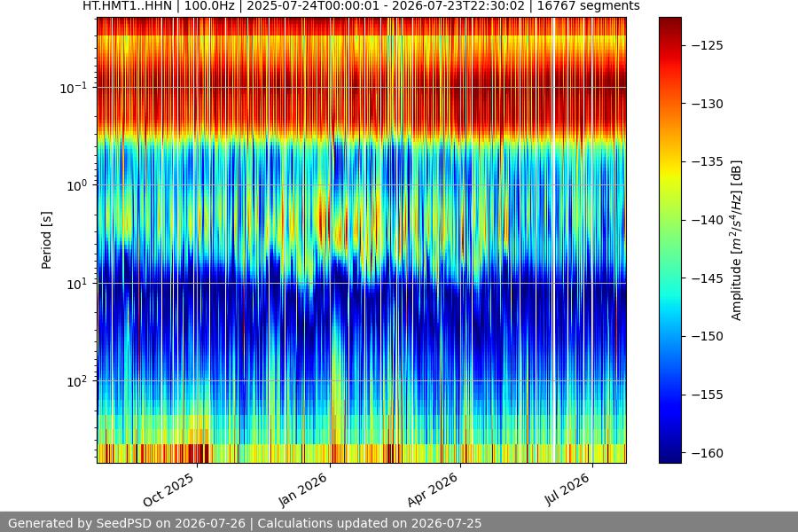Click the −145 colorbar tick label
Image resolution: width=798 pixels, height=532 pixels.
click(708, 278)
